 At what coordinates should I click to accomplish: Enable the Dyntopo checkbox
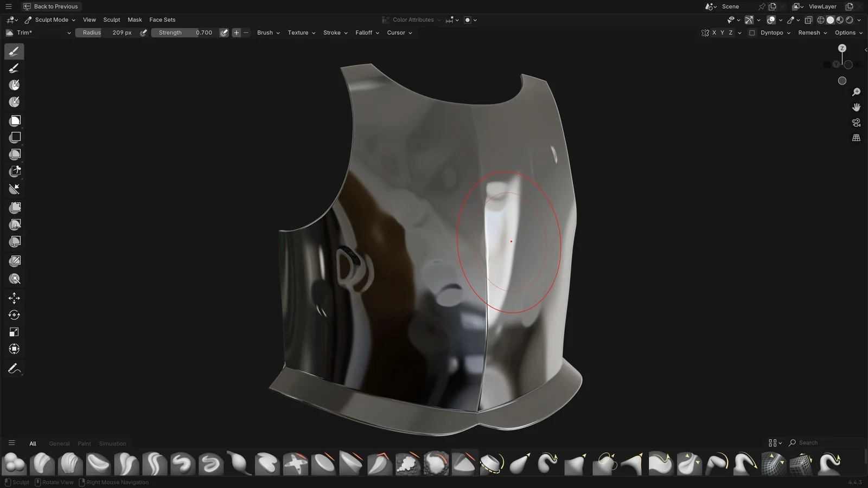[752, 33]
